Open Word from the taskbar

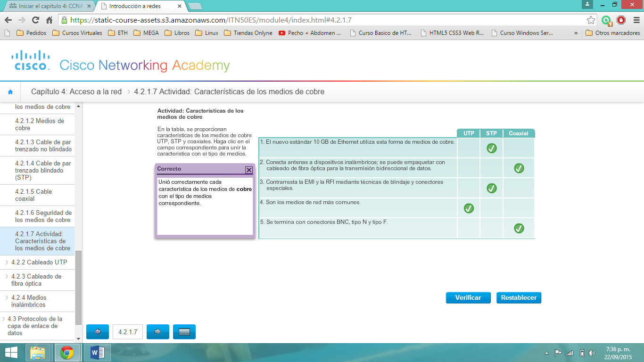tap(97, 352)
